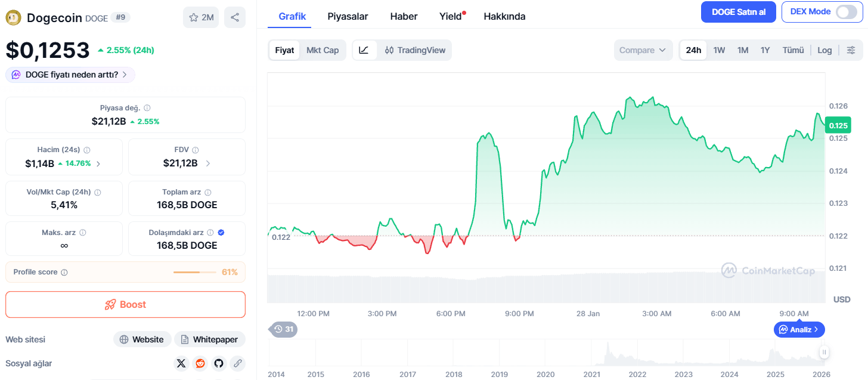
Task: Open 'DOGE fiyatı neden arttı?' explanation
Action: tap(70, 75)
